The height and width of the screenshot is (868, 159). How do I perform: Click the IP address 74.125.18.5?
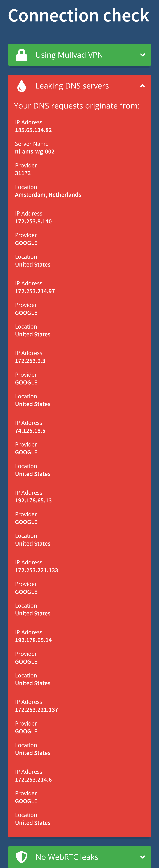click(x=30, y=431)
